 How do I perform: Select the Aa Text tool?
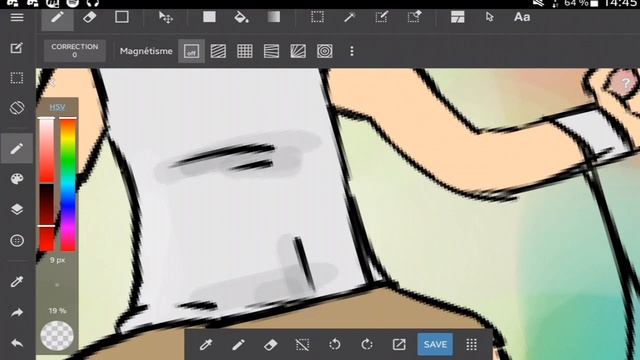(522, 17)
